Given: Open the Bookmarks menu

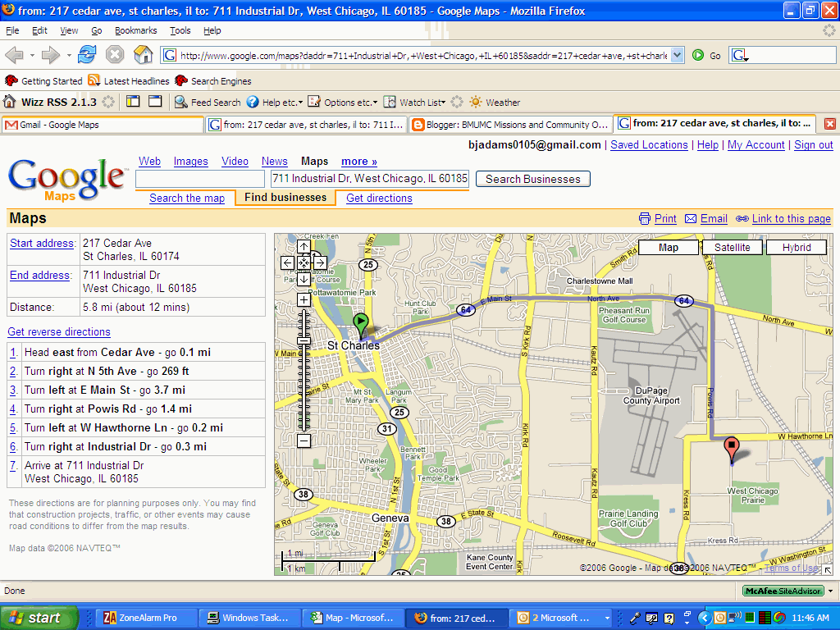Looking at the screenshot, I should point(136,30).
